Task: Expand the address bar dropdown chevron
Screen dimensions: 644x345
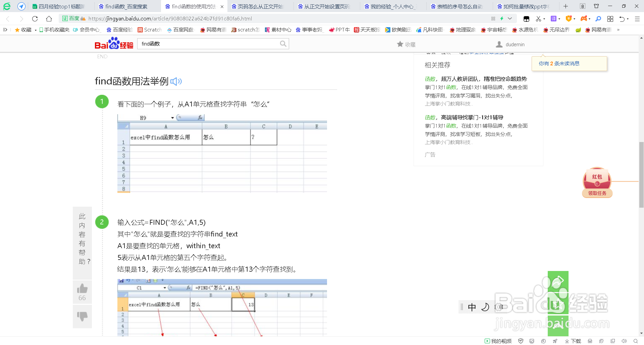Action: click(510, 19)
